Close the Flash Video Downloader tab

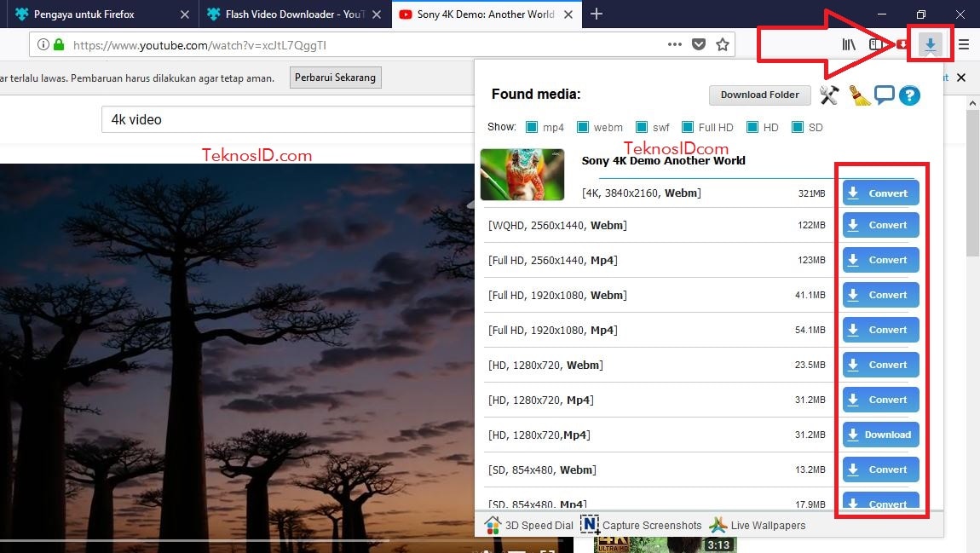[377, 14]
